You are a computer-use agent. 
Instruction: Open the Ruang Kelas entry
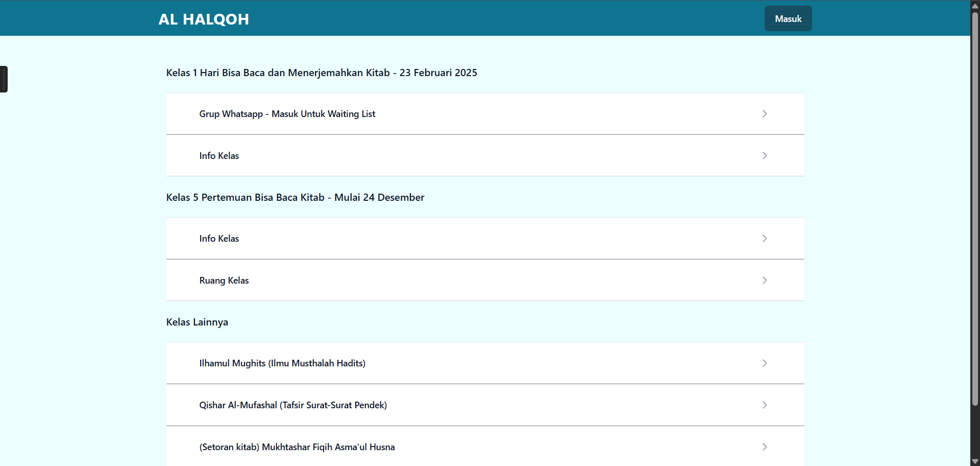tap(224, 281)
